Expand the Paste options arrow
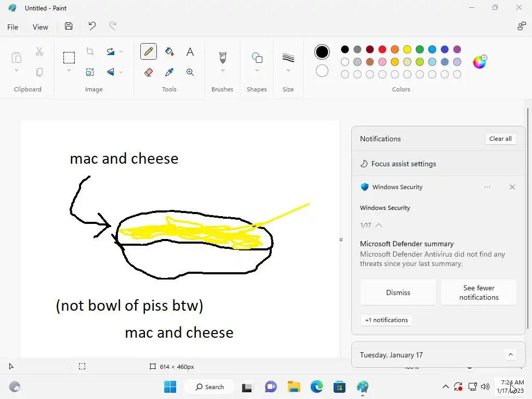 tap(16, 70)
